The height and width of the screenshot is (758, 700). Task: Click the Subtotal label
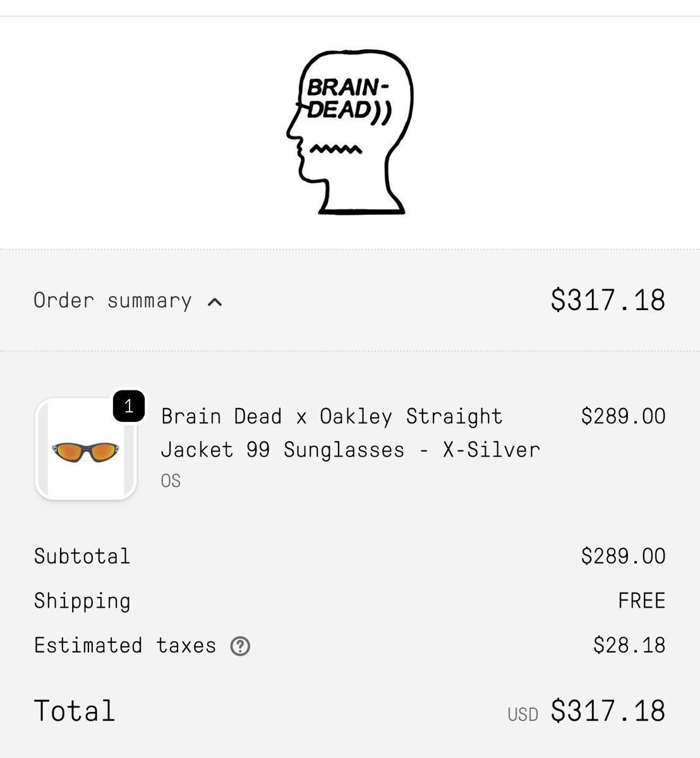click(x=82, y=556)
